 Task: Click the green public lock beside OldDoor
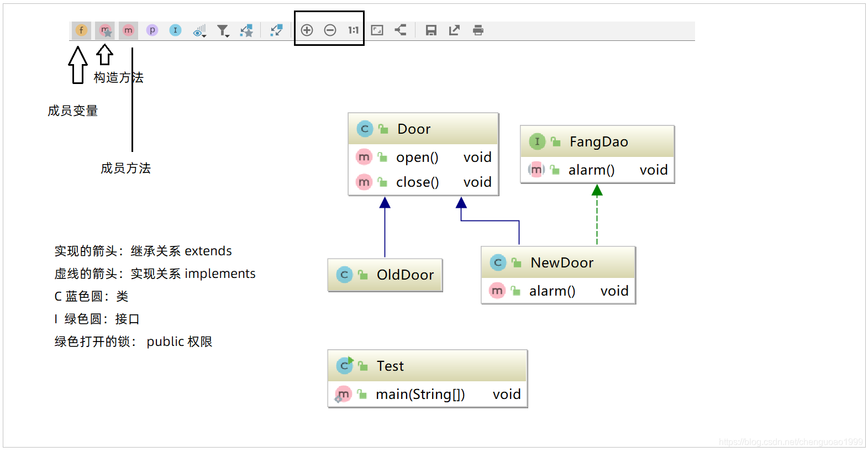362,275
